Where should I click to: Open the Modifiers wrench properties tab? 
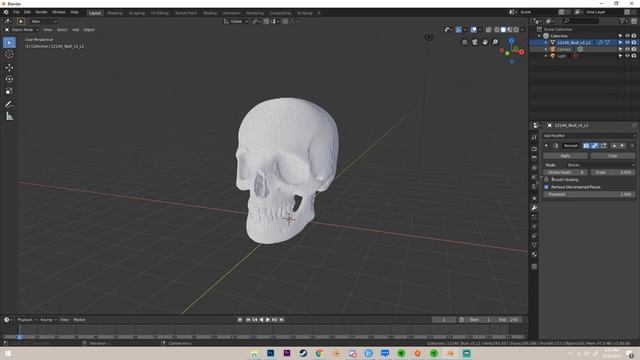coord(534,208)
